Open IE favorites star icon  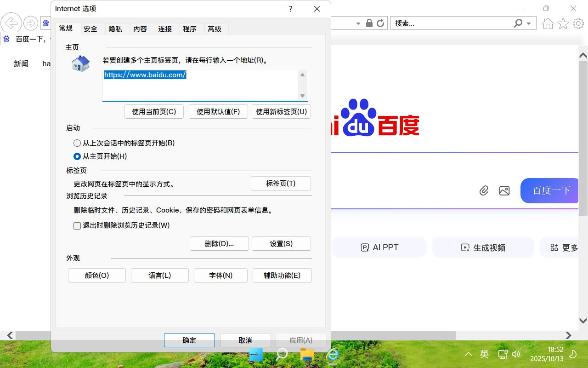tap(563, 23)
